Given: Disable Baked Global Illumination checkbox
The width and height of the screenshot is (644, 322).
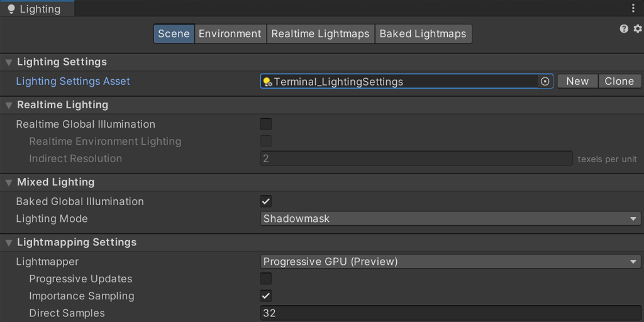Looking at the screenshot, I should point(266,202).
